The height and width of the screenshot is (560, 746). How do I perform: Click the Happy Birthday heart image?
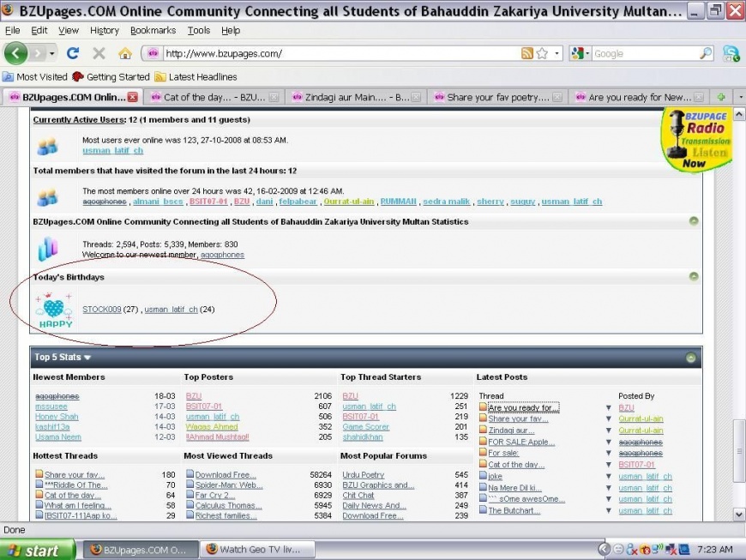55,310
